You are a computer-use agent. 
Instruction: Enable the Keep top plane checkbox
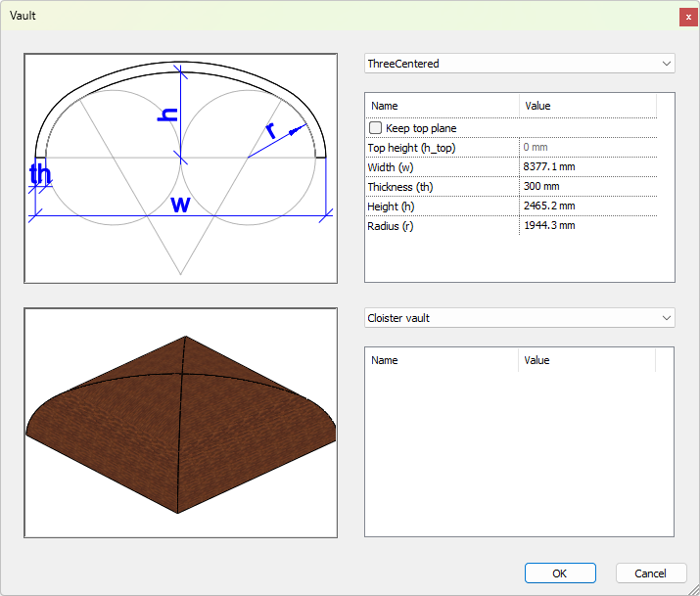click(375, 128)
